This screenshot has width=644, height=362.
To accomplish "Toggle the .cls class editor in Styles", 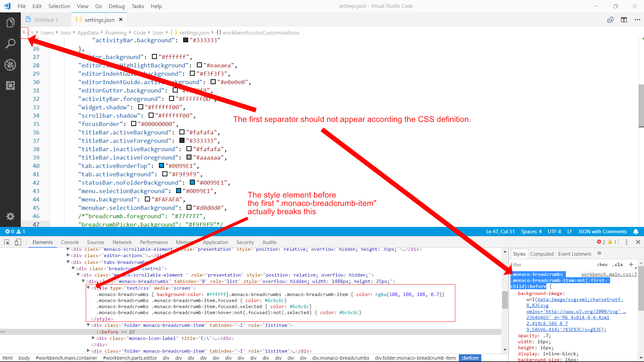I will pyautogui.click(x=618, y=264).
